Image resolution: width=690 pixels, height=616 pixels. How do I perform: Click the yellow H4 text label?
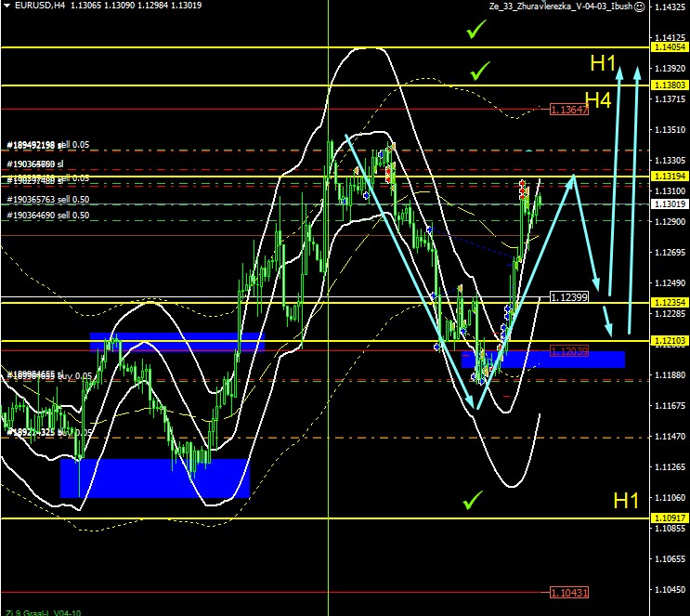click(597, 101)
